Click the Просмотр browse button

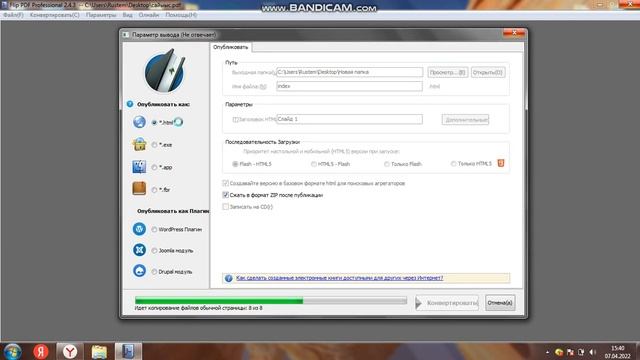(447, 72)
